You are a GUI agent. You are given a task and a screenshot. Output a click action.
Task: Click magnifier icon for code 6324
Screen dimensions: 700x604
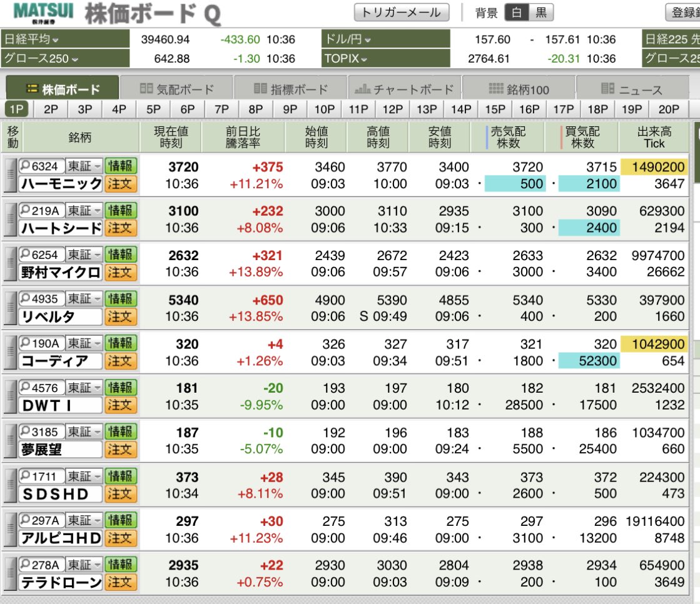click(x=25, y=166)
